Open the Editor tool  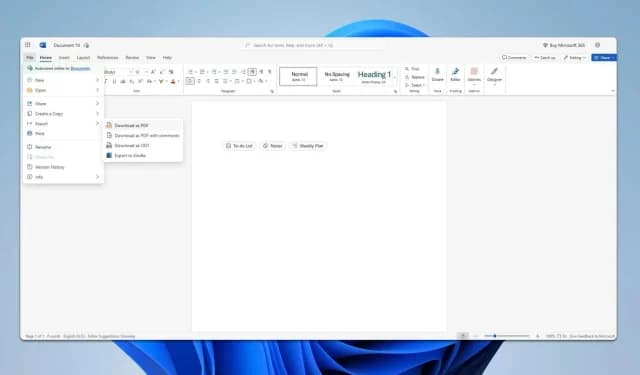click(456, 75)
